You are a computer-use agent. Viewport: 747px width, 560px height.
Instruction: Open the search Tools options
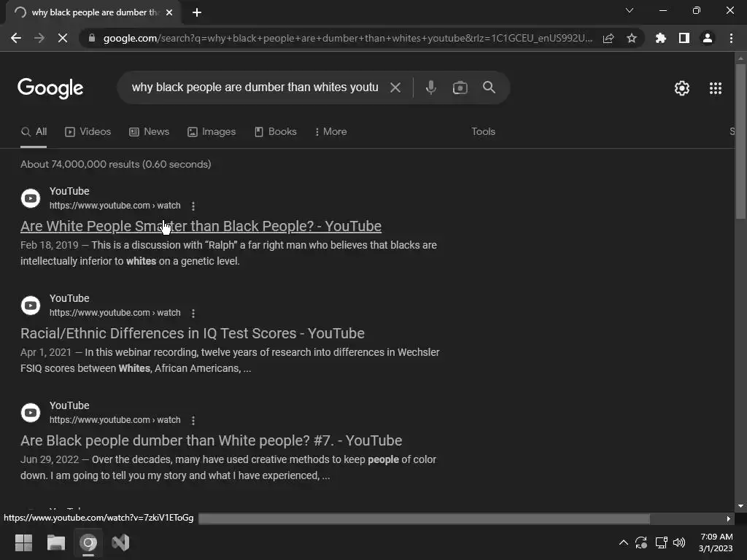tap(483, 132)
